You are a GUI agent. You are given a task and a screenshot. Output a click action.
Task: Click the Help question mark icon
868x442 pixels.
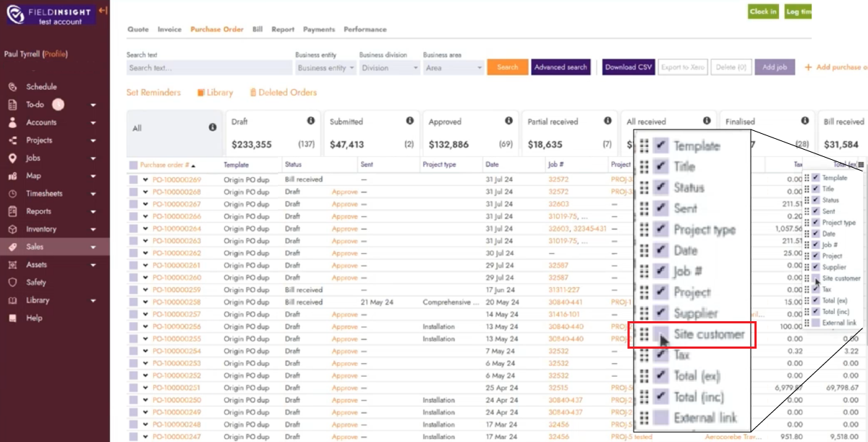point(12,318)
